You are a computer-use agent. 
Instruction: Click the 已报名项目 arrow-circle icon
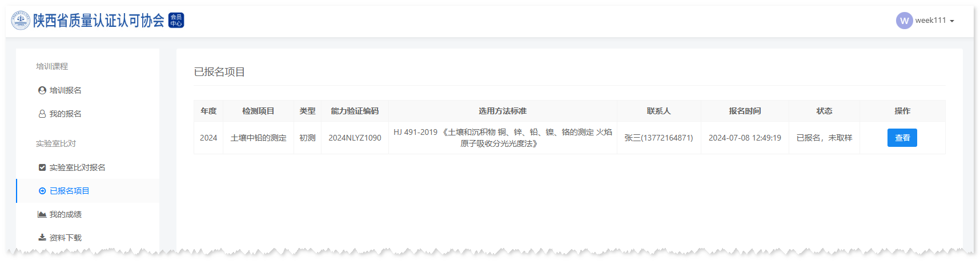coord(42,191)
